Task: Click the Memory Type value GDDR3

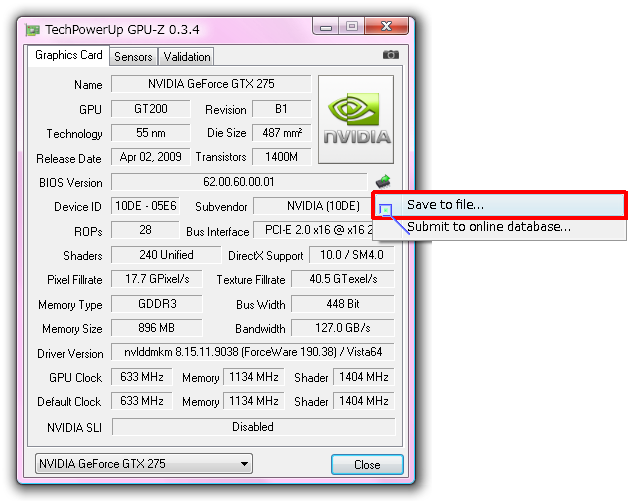Action: tap(157, 304)
